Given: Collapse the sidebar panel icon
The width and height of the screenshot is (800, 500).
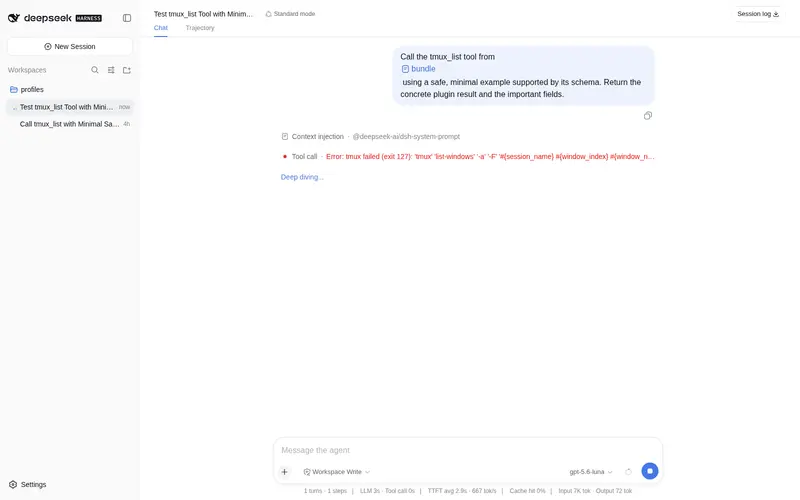Looking at the screenshot, I should click(x=127, y=18).
